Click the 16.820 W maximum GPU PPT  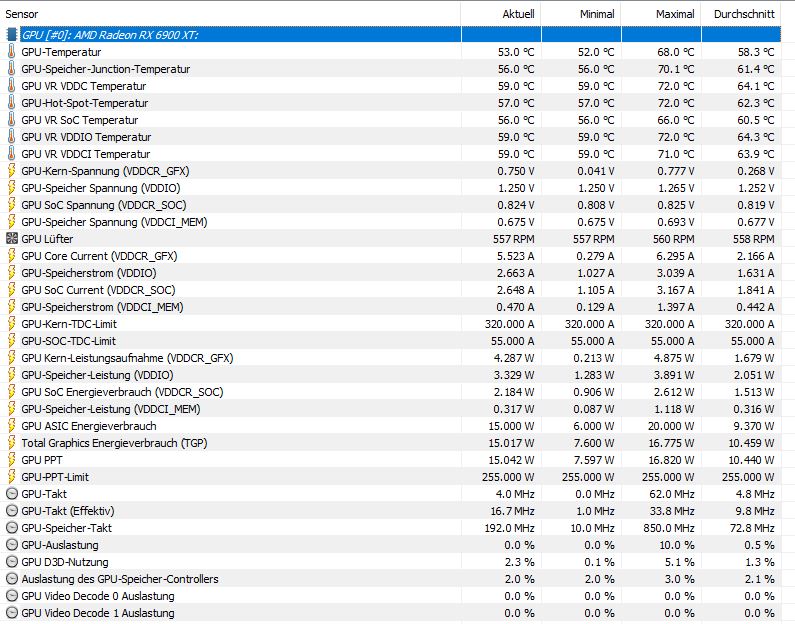[672, 460]
